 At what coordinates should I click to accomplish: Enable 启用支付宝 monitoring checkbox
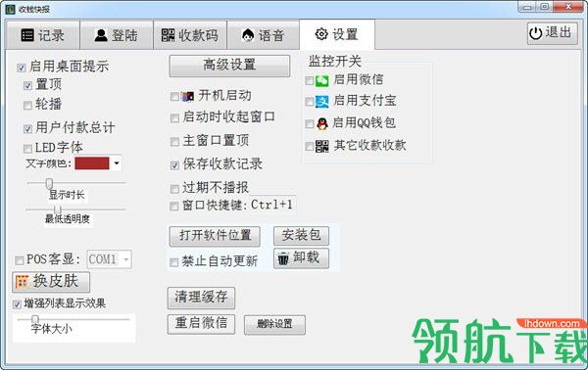coord(310,102)
